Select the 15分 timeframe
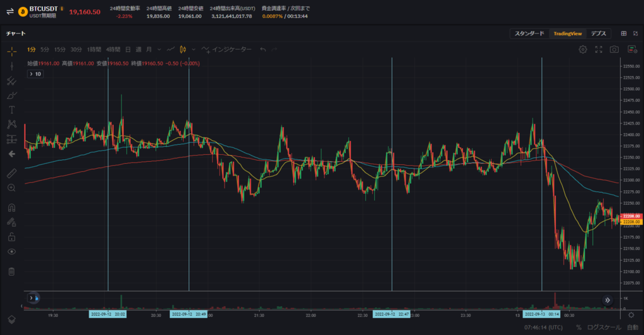644x335 pixels. [60, 49]
